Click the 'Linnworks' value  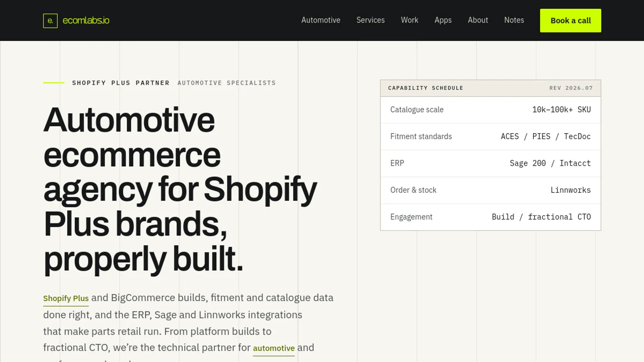point(571,190)
